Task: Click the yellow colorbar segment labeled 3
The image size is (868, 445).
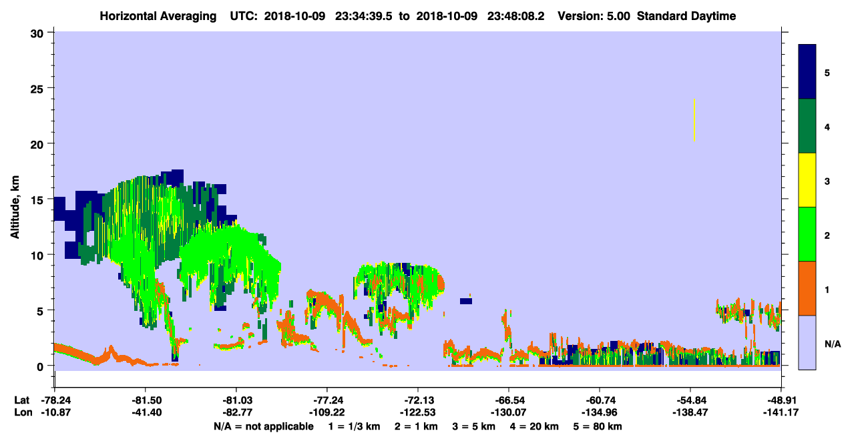Action: click(x=807, y=180)
